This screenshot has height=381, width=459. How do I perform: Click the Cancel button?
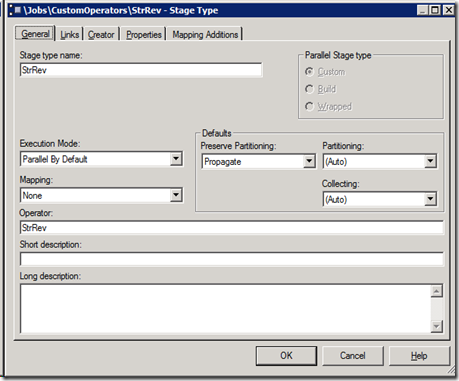(x=353, y=356)
